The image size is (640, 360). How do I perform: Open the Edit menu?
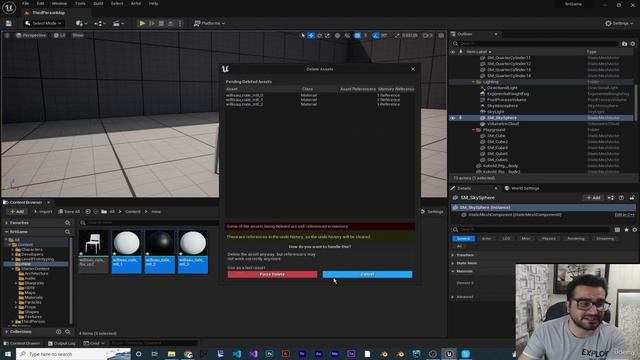pyautogui.click(x=40, y=4)
